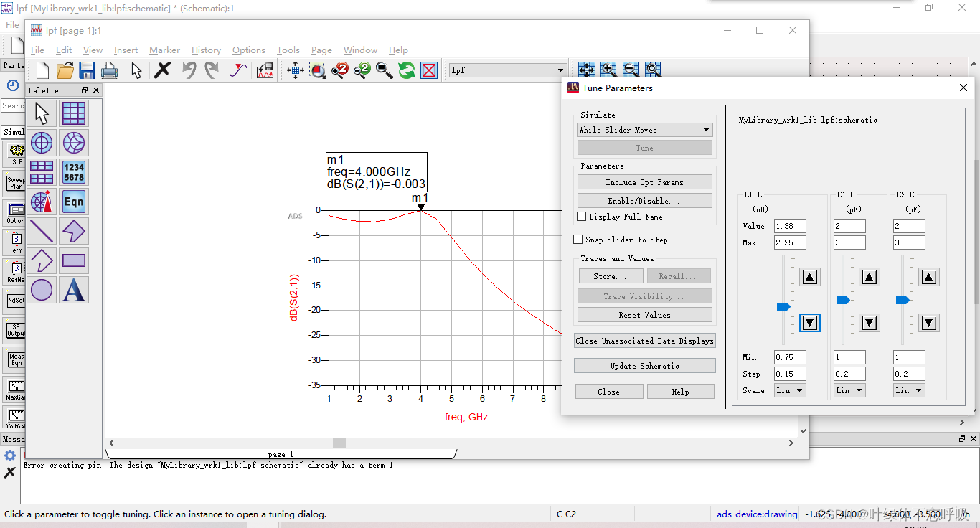Screen dimensions: 980x528
Task: Expand the lpf dataset dropdown in the toolbar
Action: pos(561,70)
